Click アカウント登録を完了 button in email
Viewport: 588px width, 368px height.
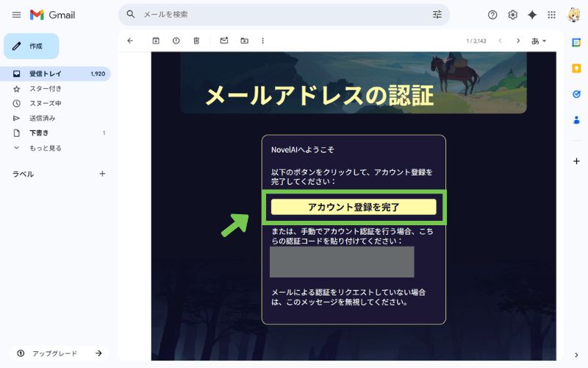click(354, 207)
